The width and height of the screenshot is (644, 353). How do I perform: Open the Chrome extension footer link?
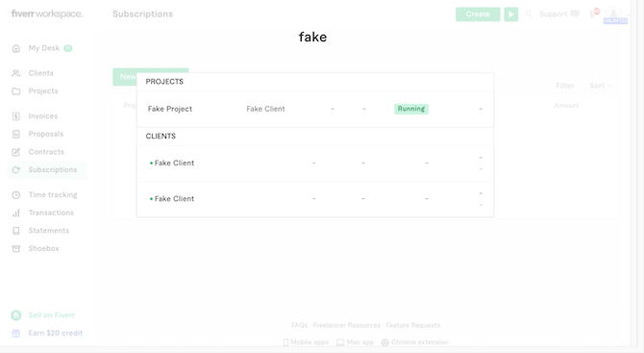tap(419, 342)
